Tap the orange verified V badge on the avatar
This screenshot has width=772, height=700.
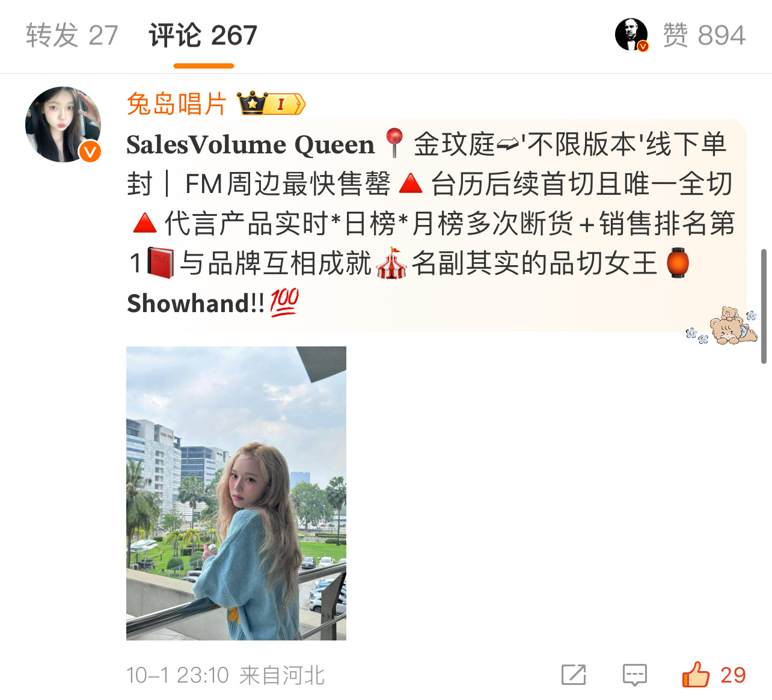(90, 152)
